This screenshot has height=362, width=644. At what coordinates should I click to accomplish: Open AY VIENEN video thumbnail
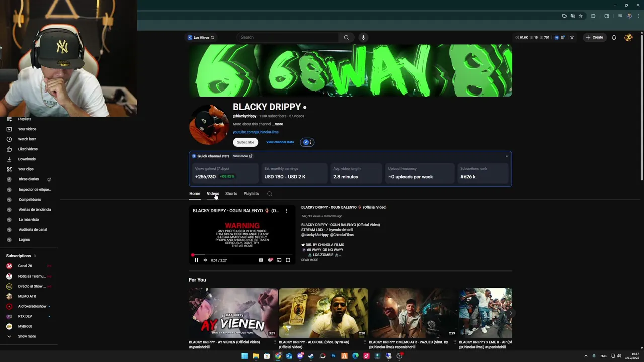tap(233, 313)
